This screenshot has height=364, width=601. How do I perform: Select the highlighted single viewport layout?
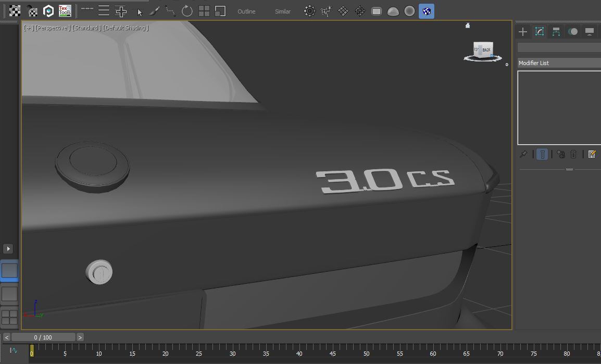(9, 270)
